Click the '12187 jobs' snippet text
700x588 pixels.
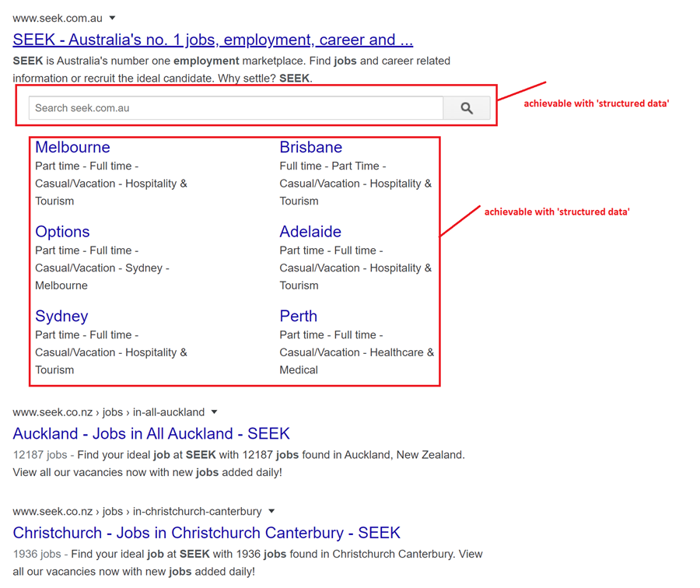point(239,464)
